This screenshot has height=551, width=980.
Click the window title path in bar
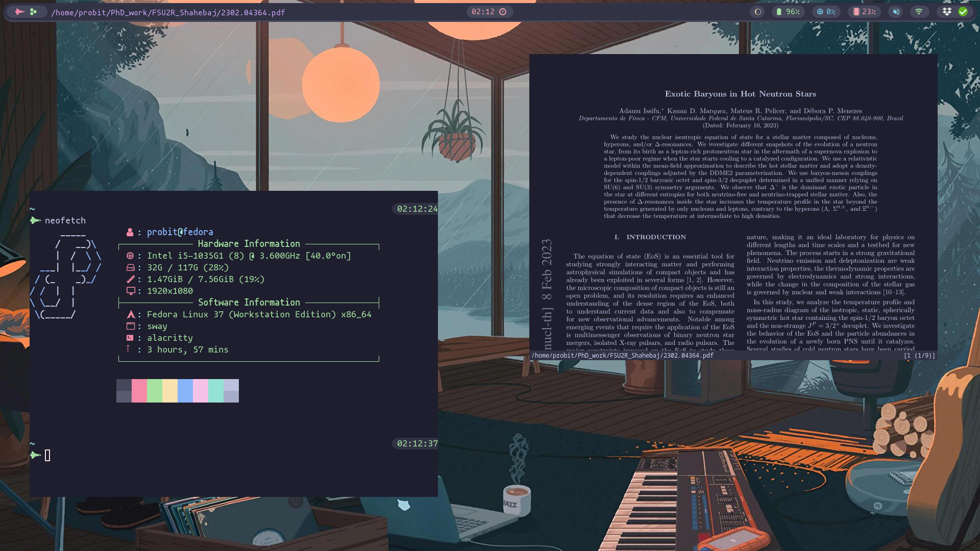[x=168, y=12]
